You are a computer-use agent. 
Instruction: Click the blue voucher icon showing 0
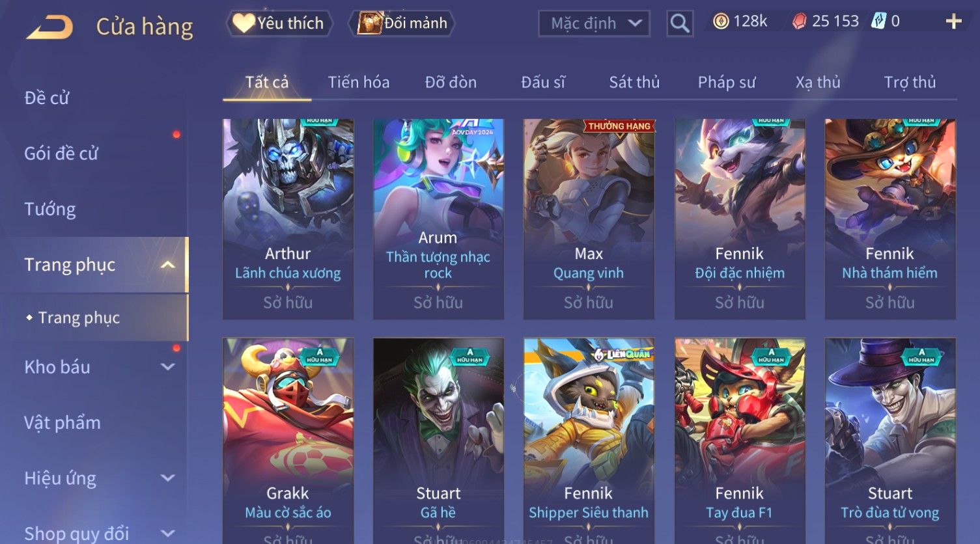[x=878, y=21]
